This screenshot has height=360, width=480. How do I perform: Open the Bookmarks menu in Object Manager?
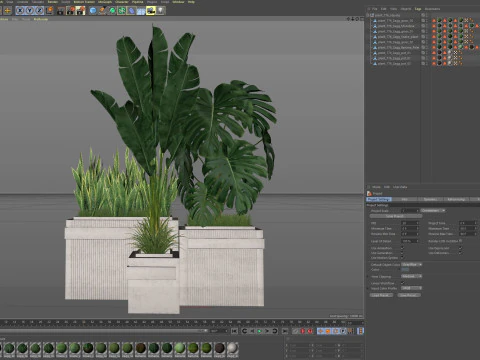pos(432,9)
